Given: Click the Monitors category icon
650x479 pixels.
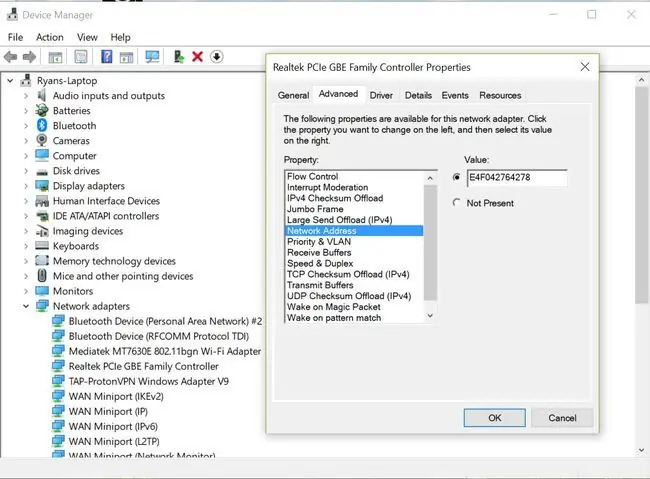Looking at the screenshot, I should 42,291.
